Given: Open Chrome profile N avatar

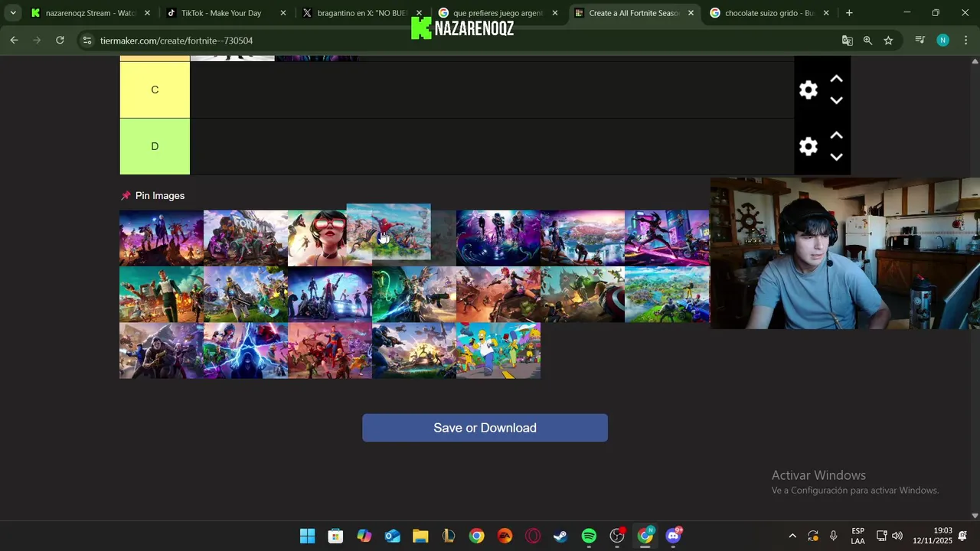Looking at the screenshot, I should tap(942, 41).
